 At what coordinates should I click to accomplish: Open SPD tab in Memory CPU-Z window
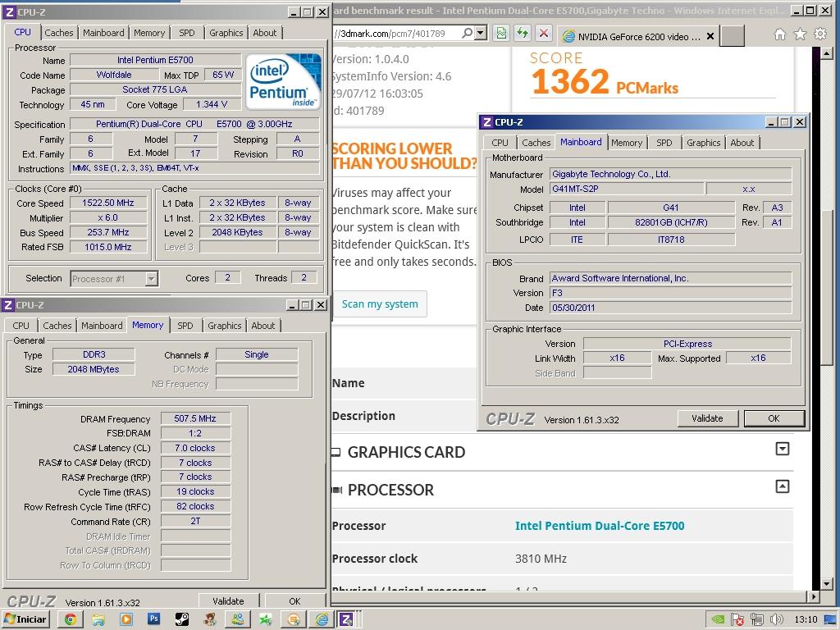pyautogui.click(x=185, y=325)
